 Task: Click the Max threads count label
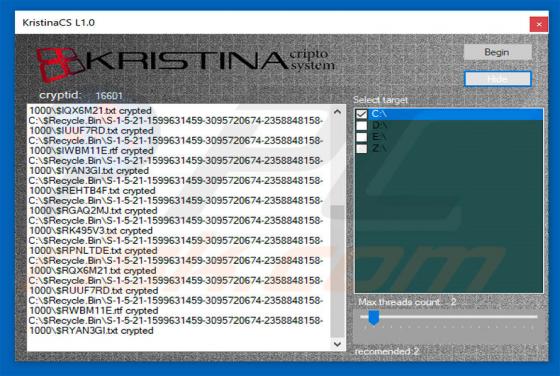point(399,302)
